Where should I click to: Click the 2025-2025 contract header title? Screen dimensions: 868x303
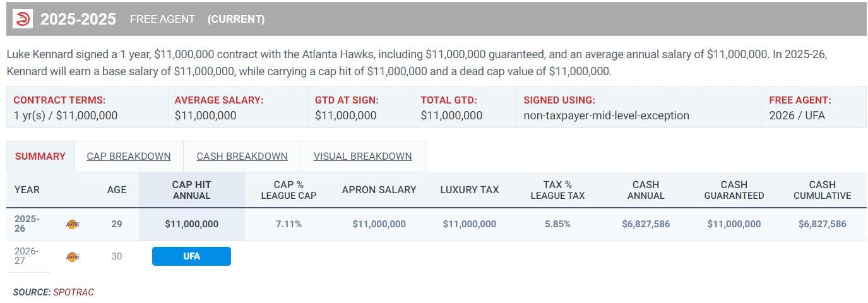(78, 19)
